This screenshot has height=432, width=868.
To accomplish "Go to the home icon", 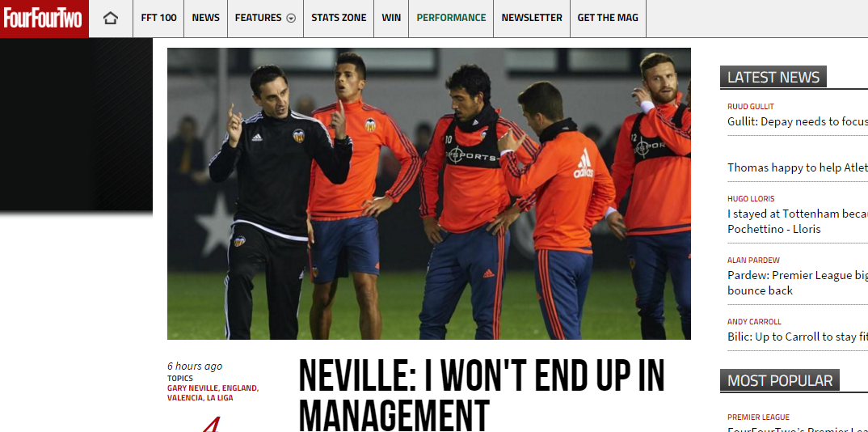I will pyautogui.click(x=111, y=19).
